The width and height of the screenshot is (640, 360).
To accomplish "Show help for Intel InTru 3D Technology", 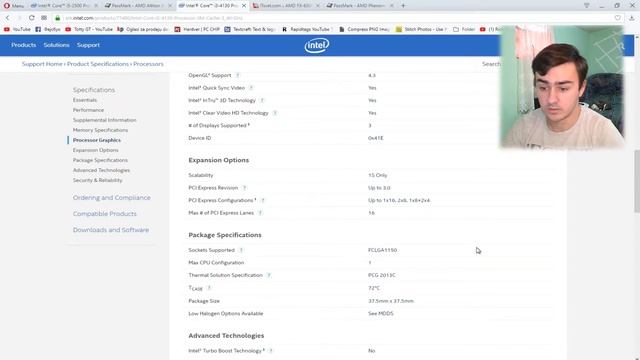I will [x=262, y=100].
